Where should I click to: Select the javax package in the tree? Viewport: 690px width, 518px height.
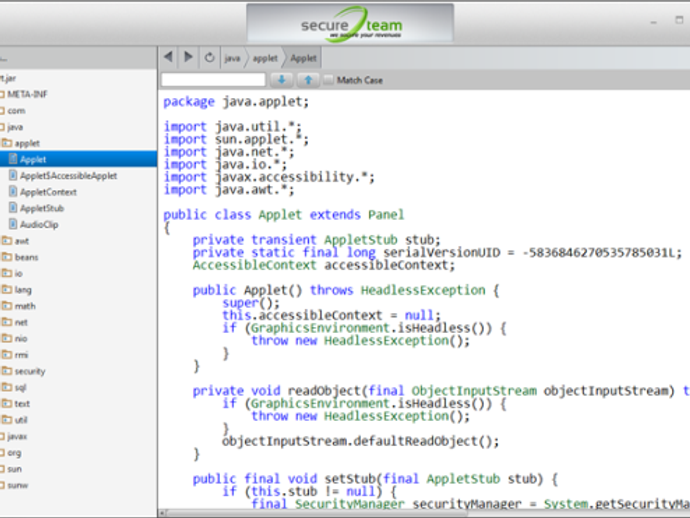pyautogui.click(x=17, y=437)
